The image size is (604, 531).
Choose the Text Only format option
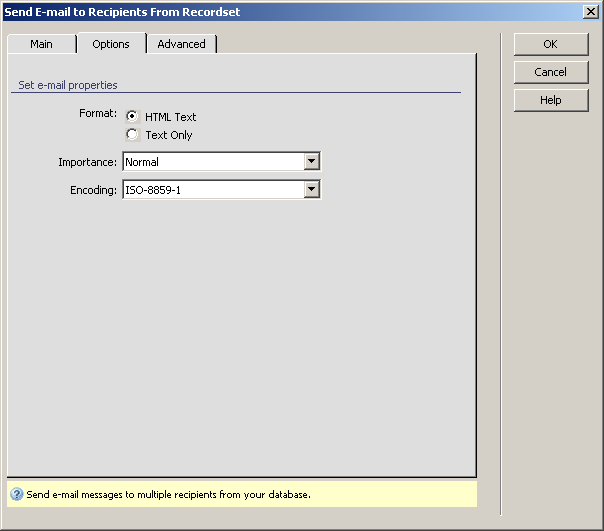132,134
